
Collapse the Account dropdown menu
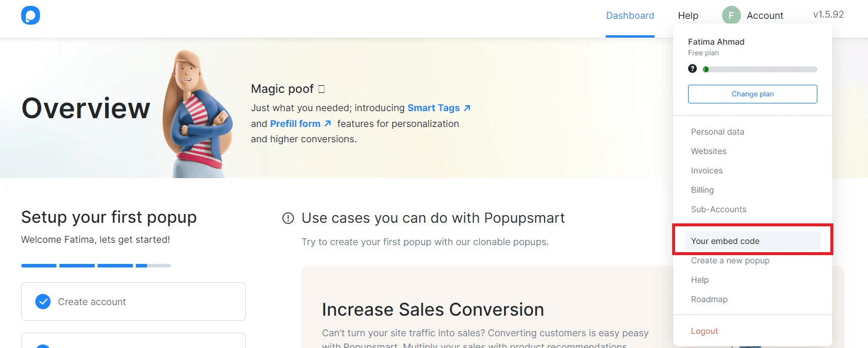click(x=764, y=16)
